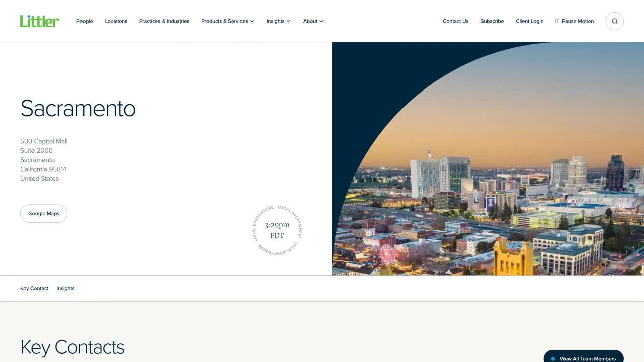
Task: Expand the Products & Services menu
Action: click(x=227, y=21)
